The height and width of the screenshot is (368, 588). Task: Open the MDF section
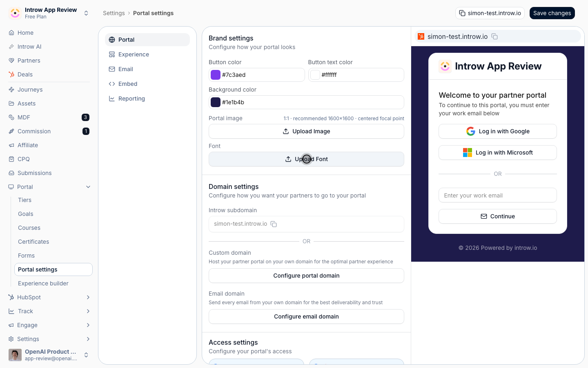[x=49, y=117]
